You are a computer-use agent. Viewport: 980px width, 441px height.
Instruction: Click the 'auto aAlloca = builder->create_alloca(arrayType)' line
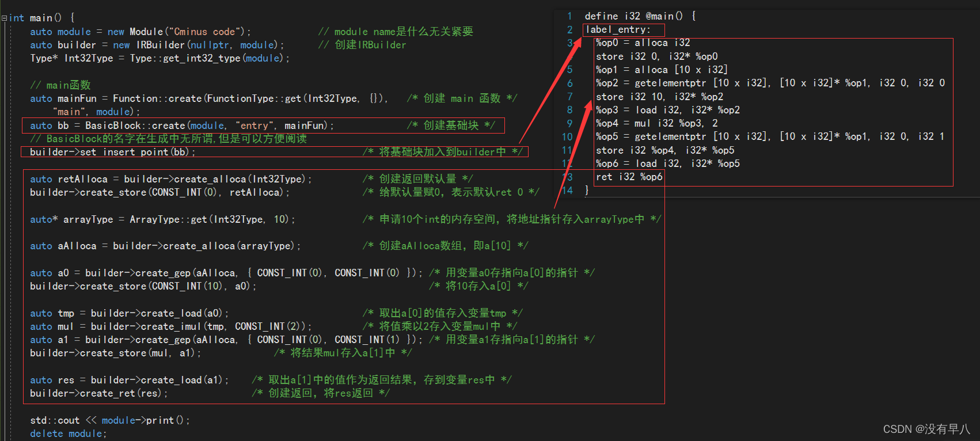(165, 246)
